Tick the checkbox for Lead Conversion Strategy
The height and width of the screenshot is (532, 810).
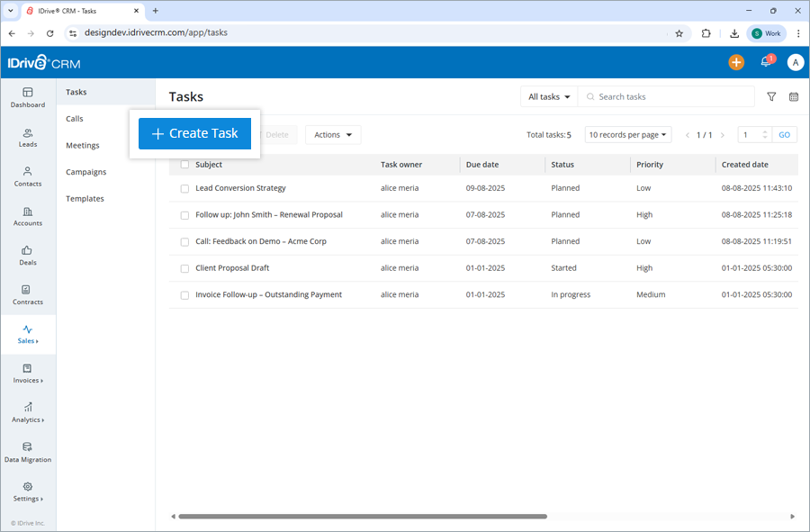pyautogui.click(x=184, y=188)
